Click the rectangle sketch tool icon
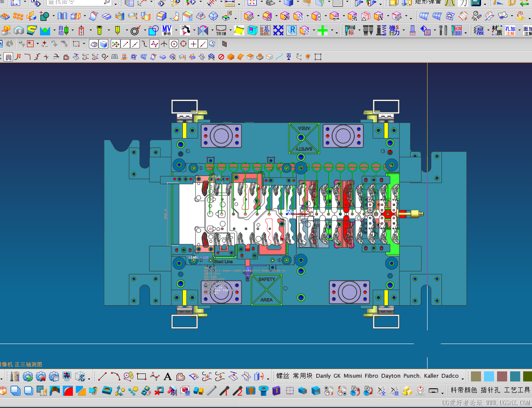Screen dimensions: 532x408 (142, 376)
